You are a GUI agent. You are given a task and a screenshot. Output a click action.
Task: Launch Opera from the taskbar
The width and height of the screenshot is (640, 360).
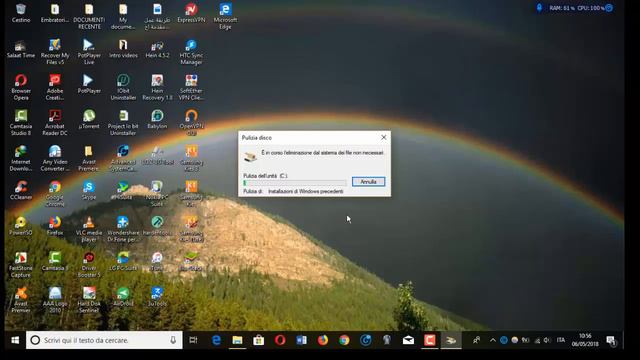[x=280, y=340]
